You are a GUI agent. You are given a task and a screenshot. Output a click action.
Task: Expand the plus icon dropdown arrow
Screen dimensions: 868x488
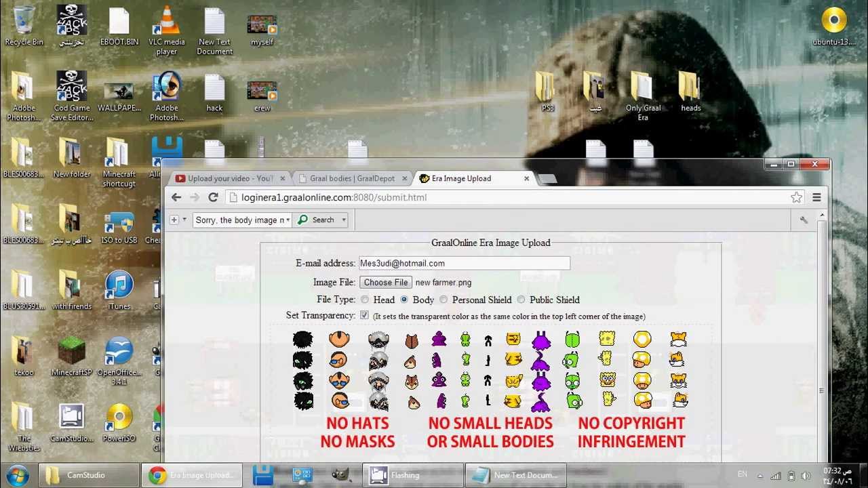(x=184, y=220)
